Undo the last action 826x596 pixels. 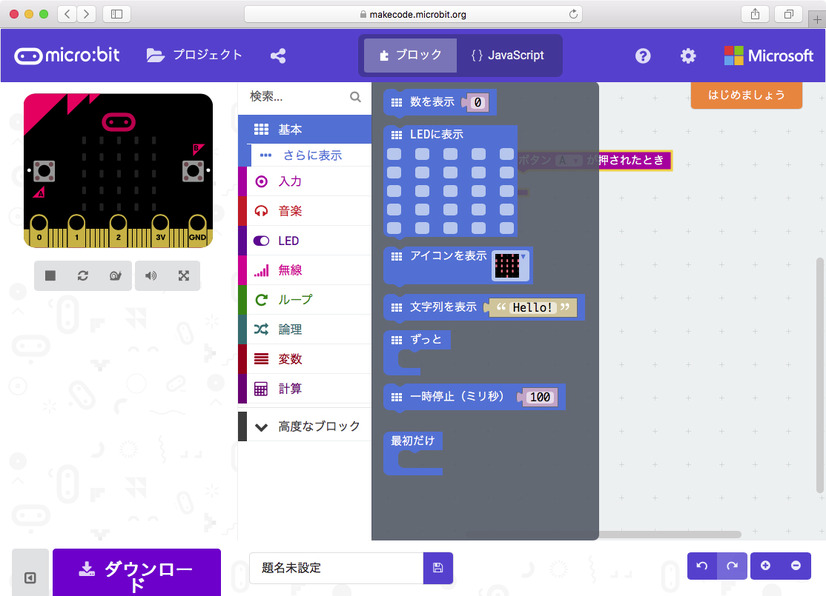(x=702, y=566)
